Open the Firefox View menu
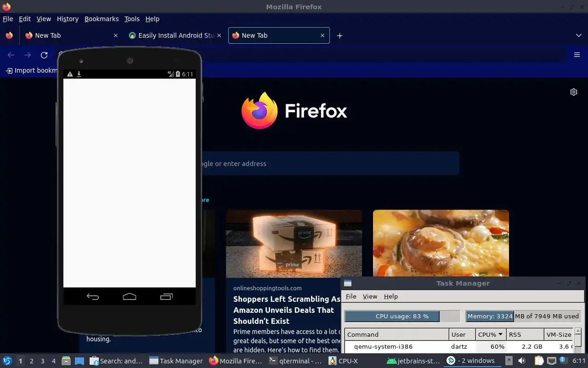588x368 pixels. pos(44,19)
